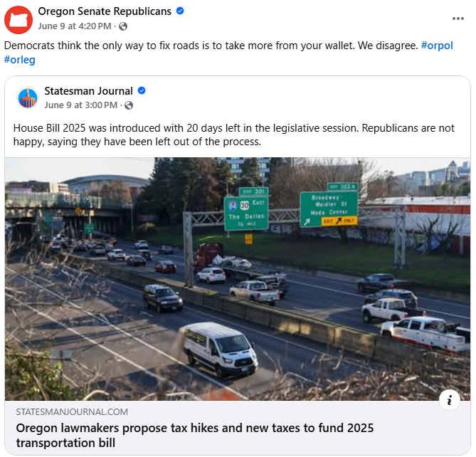Screen dimensions: 476x457
Task: Open the article headline about tax hikes
Action: [194, 435]
